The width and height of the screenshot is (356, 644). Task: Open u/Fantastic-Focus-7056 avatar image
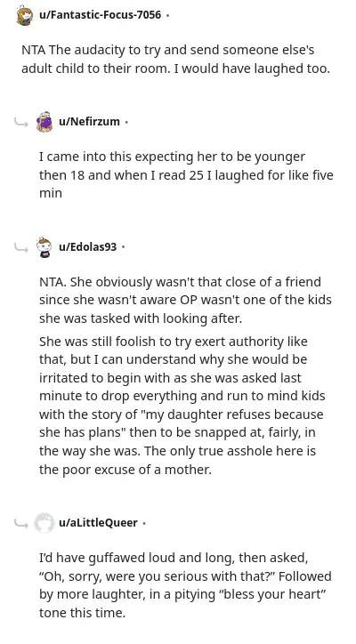click(25, 16)
